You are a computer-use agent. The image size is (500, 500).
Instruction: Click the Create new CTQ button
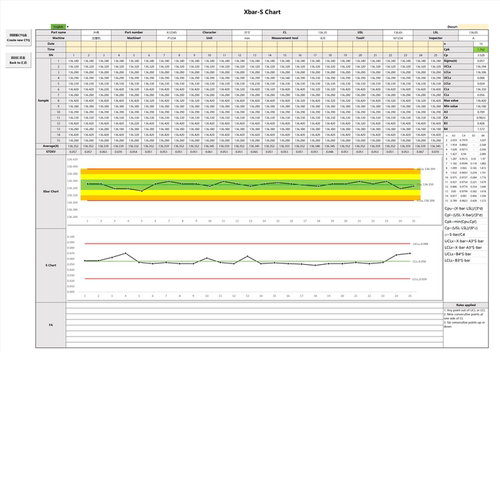pyautogui.click(x=18, y=38)
